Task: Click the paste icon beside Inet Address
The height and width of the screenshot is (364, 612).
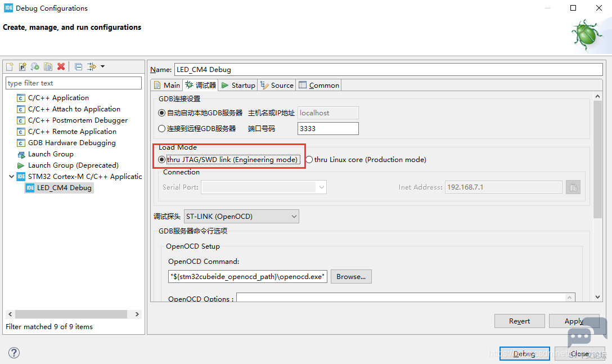Action: pos(573,187)
